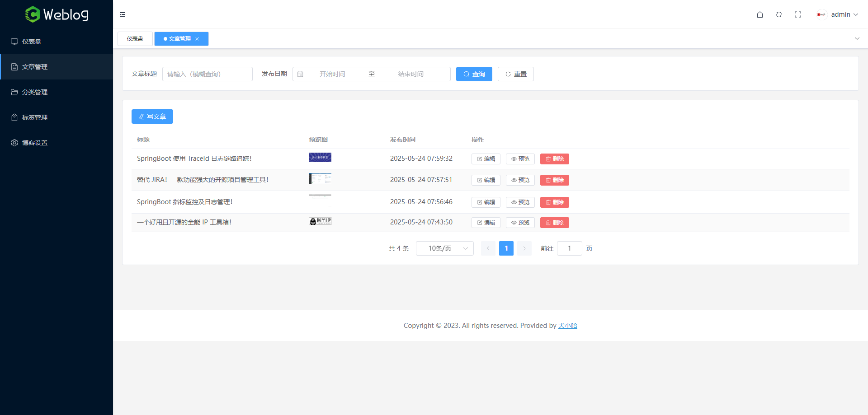Click the admin avatar image
868x415 pixels.
pos(821,14)
